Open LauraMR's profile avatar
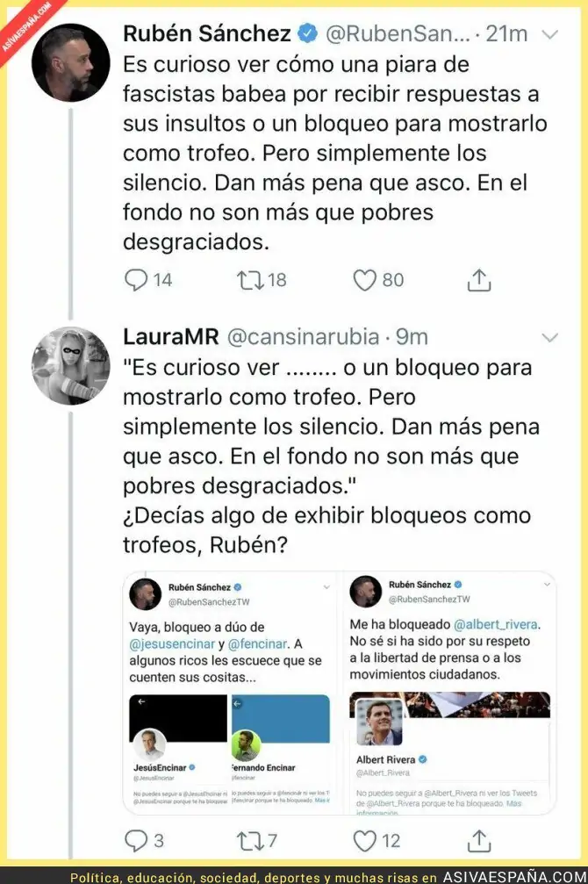The height and width of the screenshot is (884, 588). tap(70, 365)
